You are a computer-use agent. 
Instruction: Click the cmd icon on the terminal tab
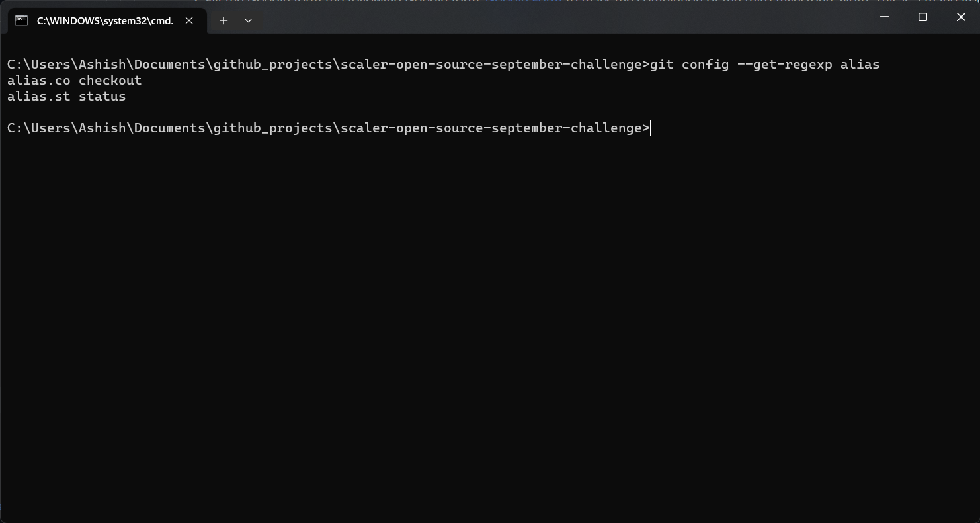click(x=21, y=20)
